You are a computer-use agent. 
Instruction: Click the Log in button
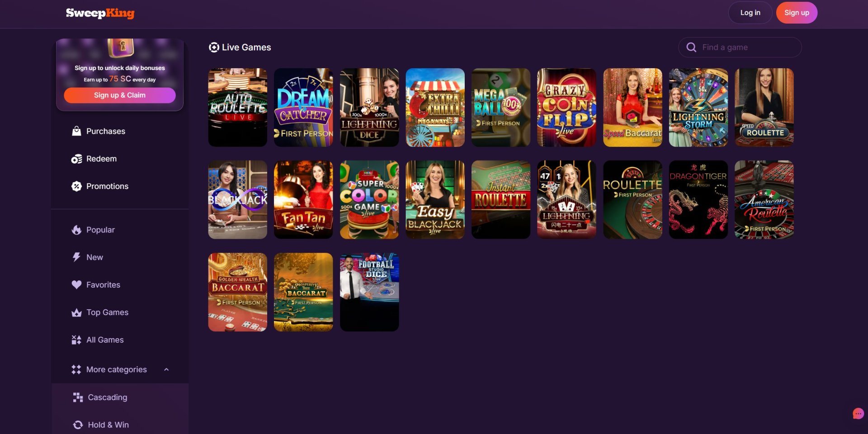750,13
